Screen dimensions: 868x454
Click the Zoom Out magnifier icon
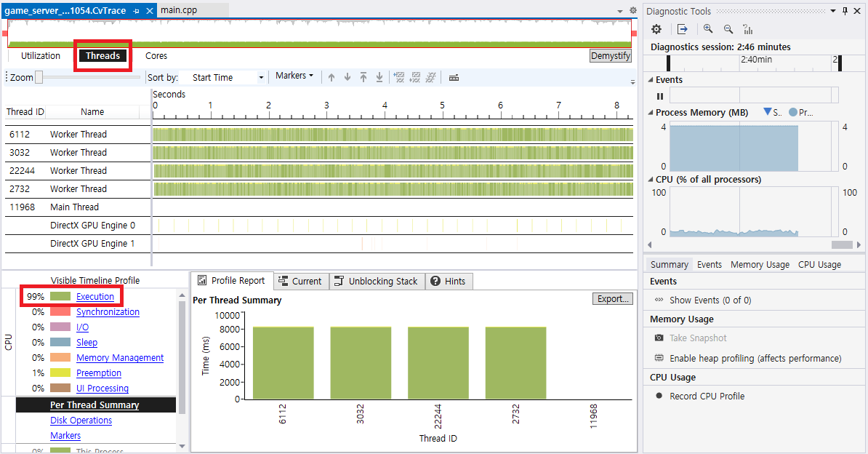point(728,29)
